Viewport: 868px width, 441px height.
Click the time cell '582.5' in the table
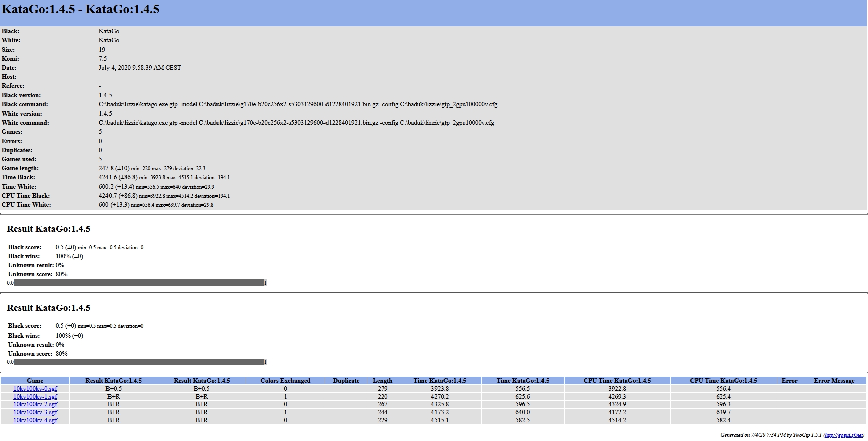pos(523,420)
